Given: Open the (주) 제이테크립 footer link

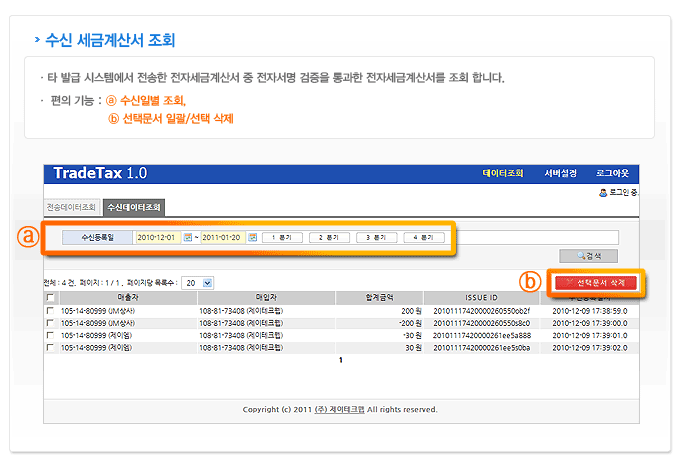Looking at the screenshot, I should click(x=340, y=409).
